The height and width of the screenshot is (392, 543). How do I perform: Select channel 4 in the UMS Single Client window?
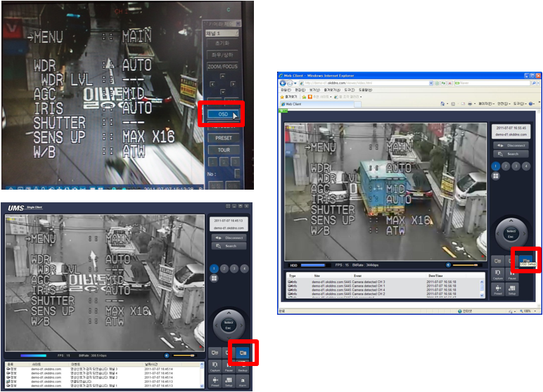coord(244,268)
